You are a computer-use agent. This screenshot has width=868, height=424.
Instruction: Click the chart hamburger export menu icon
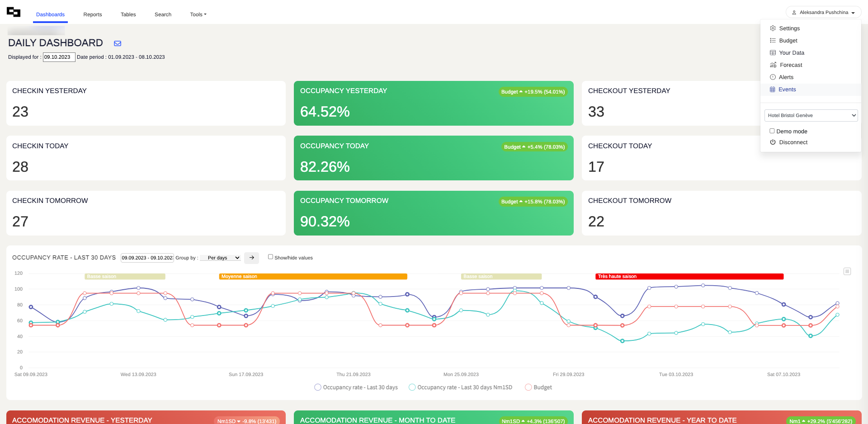pyautogui.click(x=847, y=271)
